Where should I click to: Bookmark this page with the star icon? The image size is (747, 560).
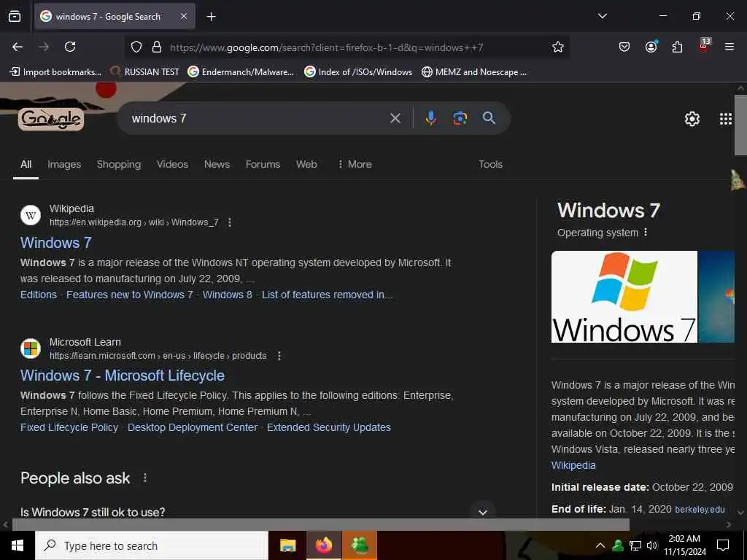558,47
